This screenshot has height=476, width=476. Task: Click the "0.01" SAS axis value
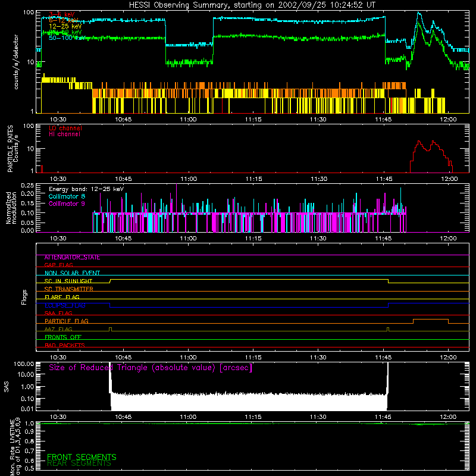[27, 409]
